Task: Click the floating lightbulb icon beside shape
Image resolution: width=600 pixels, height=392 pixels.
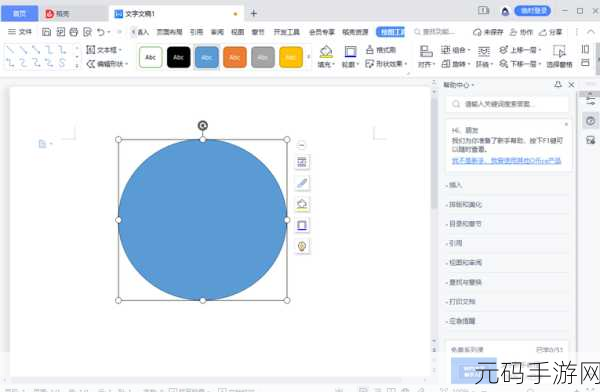Action: [x=302, y=247]
